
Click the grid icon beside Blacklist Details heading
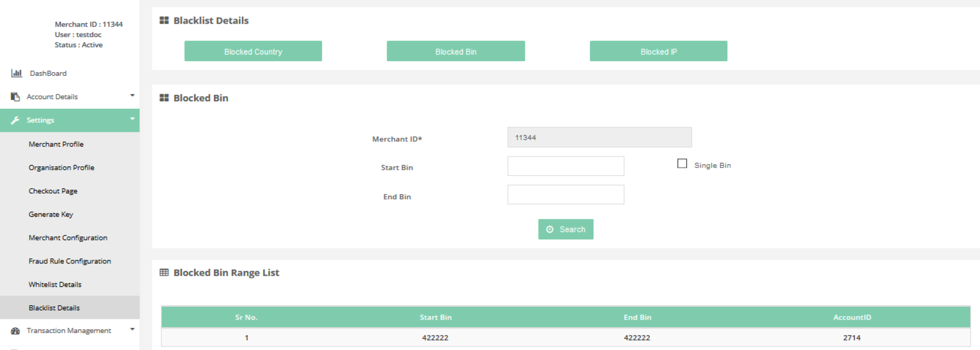click(164, 21)
